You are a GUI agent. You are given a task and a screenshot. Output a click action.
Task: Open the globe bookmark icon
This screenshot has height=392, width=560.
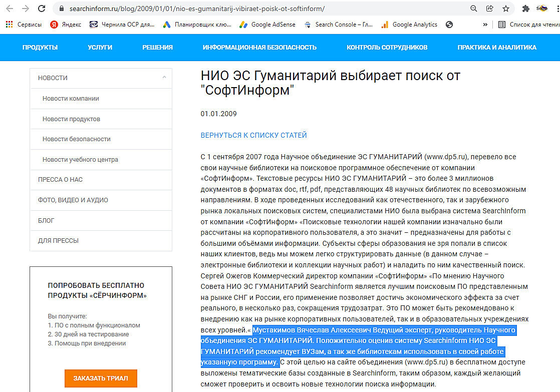click(449, 24)
